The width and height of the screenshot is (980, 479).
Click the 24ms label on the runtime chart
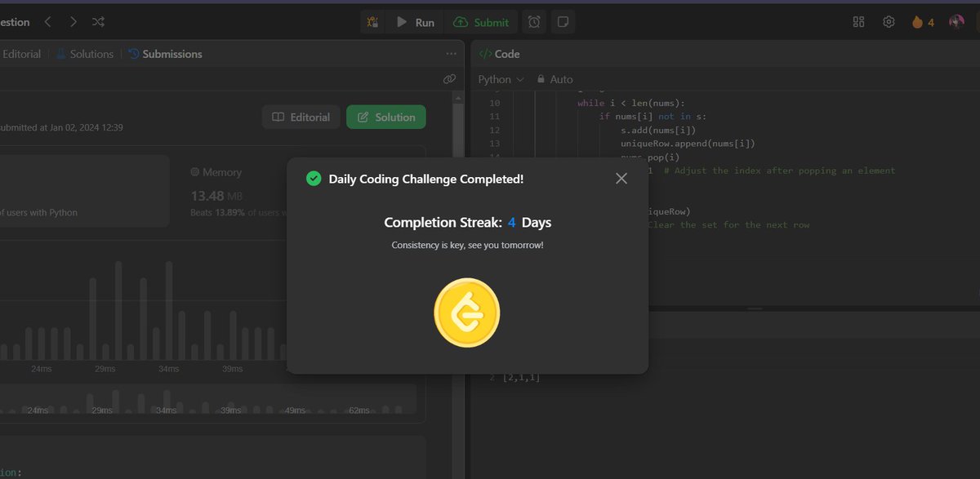tap(41, 369)
